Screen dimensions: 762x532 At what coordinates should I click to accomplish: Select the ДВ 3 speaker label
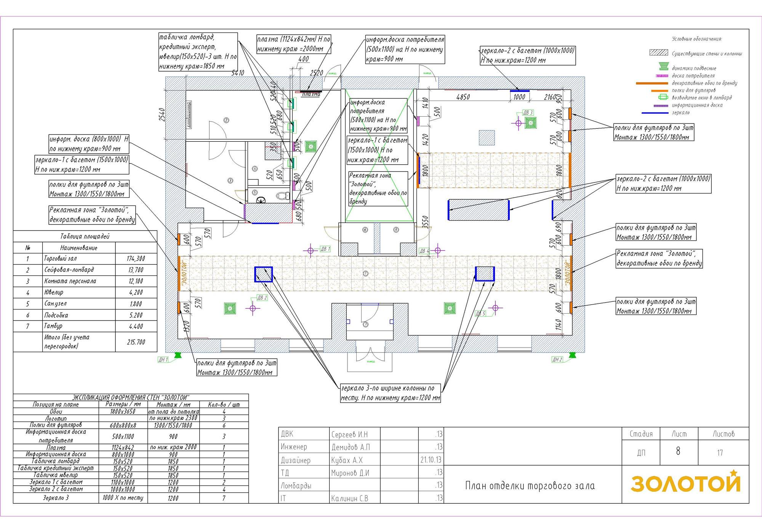point(528,113)
